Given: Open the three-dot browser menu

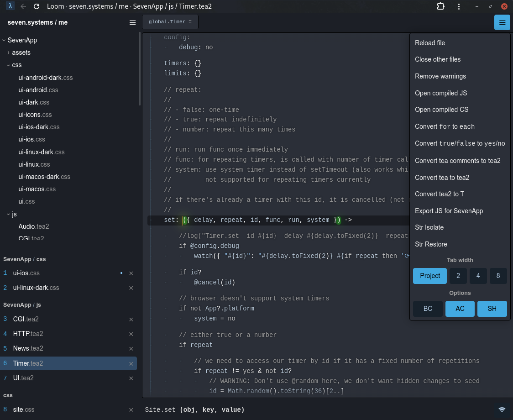Looking at the screenshot, I should (459, 6).
